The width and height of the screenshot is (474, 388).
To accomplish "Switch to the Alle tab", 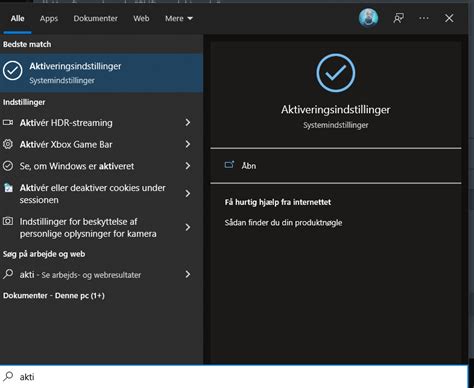I will click(17, 18).
